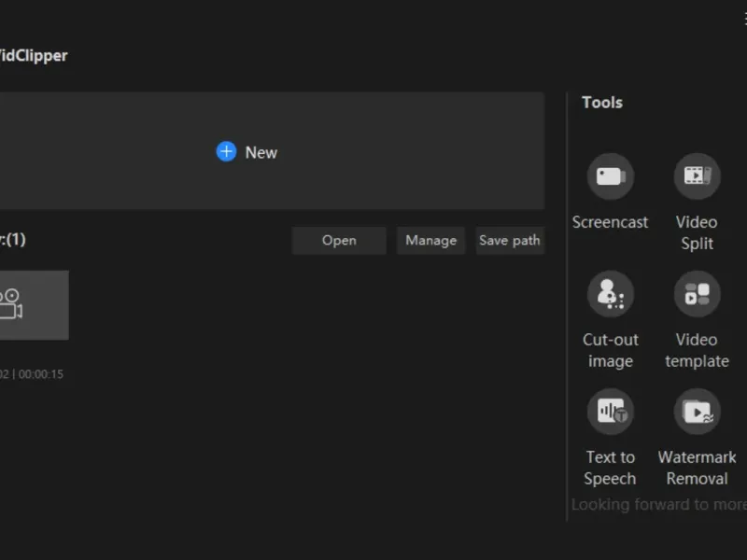The height and width of the screenshot is (560, 747).
Task: Click the Manage button
Action: [430, 241]
